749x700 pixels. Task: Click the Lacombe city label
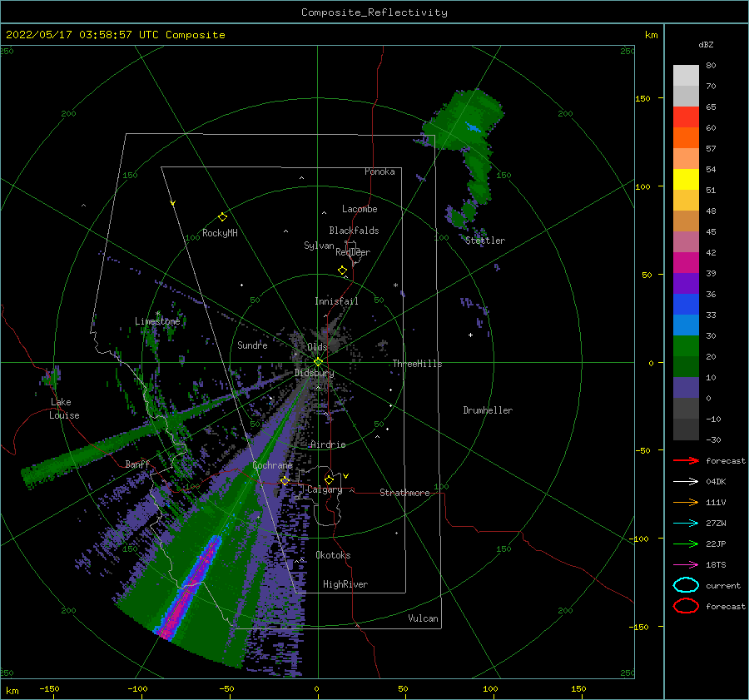(360, 209)
